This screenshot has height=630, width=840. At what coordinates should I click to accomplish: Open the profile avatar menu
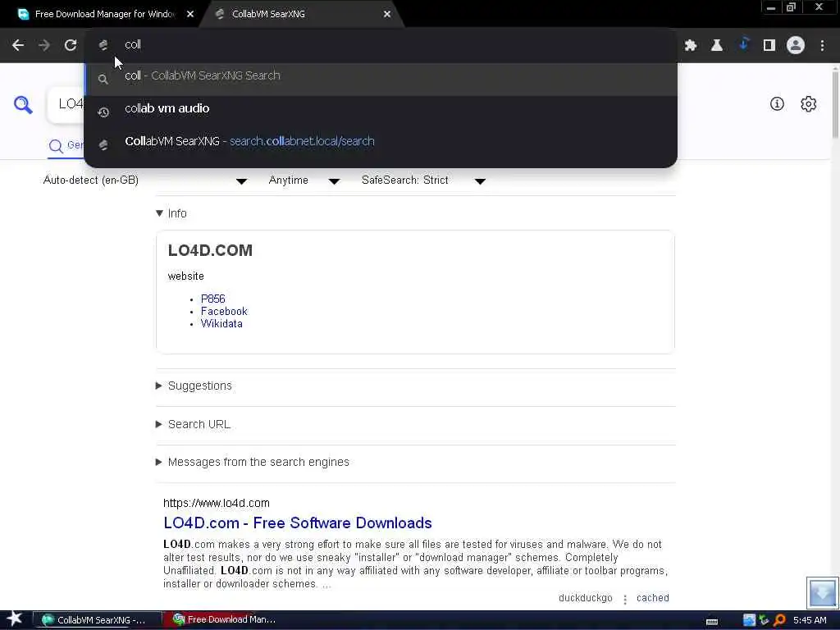pyautogui.click(x=796, y=46)
